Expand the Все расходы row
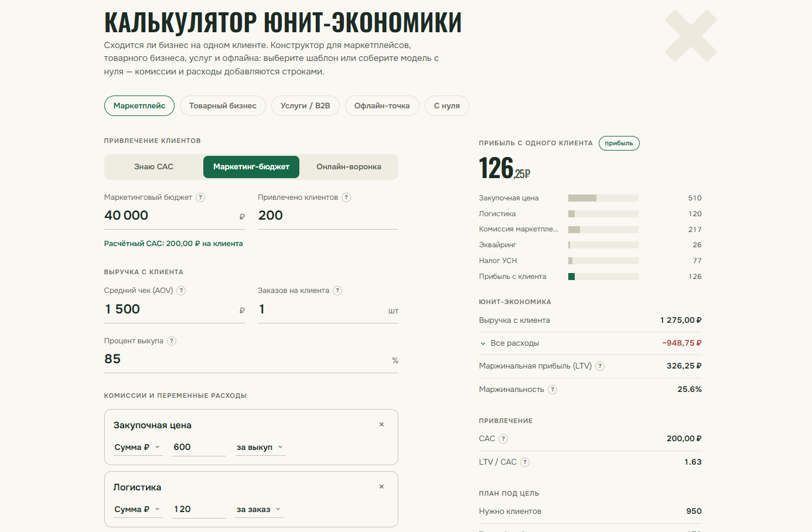This screenshot has width=812, height=532. 590,343
